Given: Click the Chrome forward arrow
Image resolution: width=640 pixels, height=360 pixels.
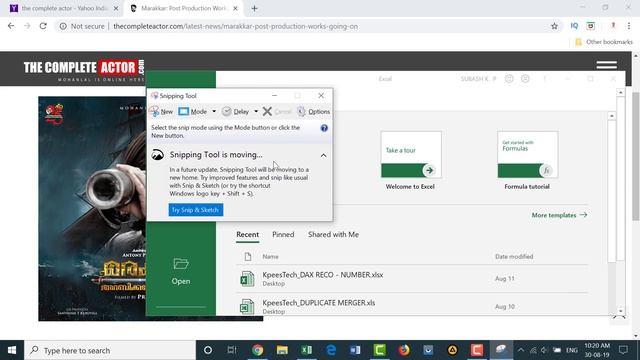Looking at the screenshot, I should [x=27, y=26].
